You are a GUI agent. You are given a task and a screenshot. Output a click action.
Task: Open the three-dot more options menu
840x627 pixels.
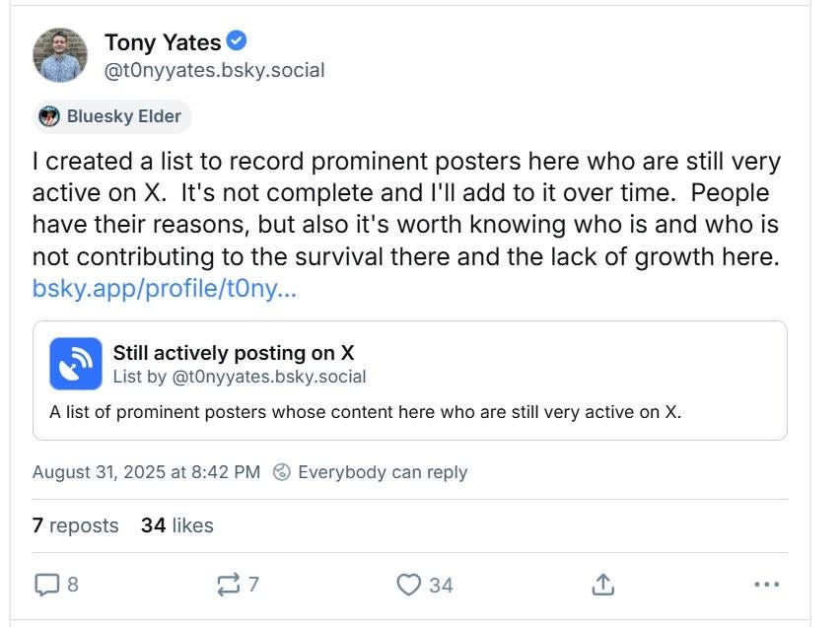(x=766, y=585)
